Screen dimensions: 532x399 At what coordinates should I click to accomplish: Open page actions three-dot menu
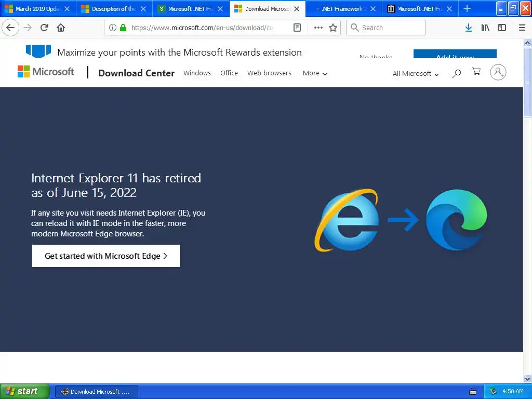pos(318,28)
